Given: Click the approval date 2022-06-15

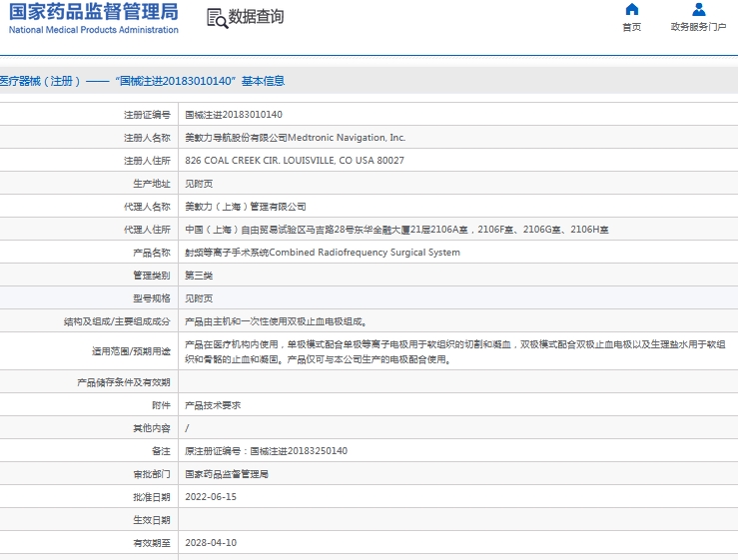Looking at the screenshot, I should (211, 497).
